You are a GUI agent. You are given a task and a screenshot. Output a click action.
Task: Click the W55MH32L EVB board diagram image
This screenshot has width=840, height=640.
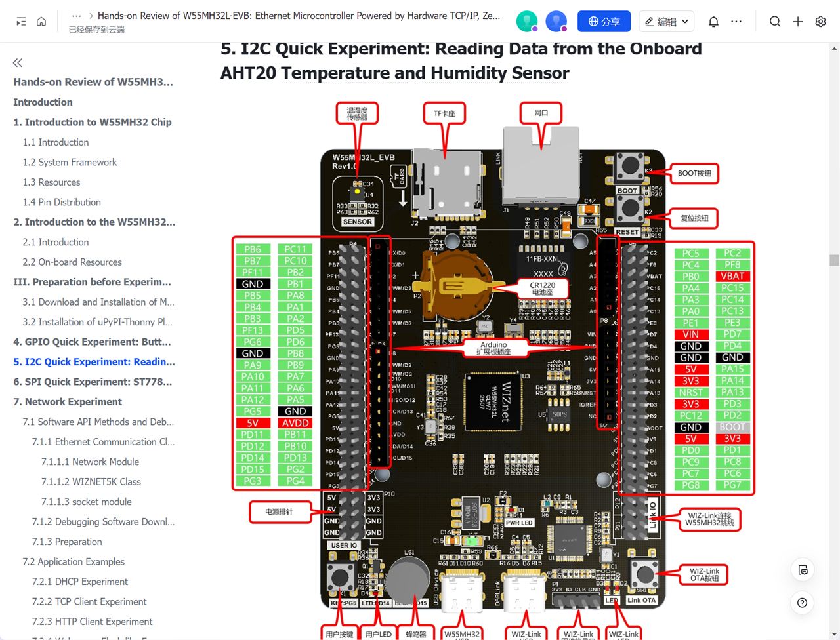pyautogui.click(x=493, y=369)
